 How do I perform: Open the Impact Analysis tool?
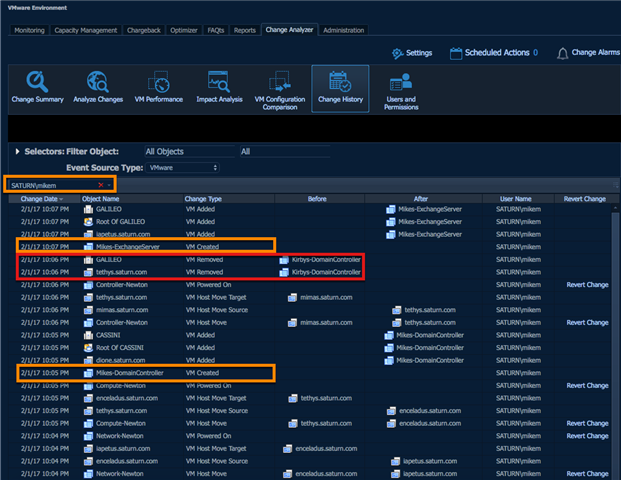(219, 87)
